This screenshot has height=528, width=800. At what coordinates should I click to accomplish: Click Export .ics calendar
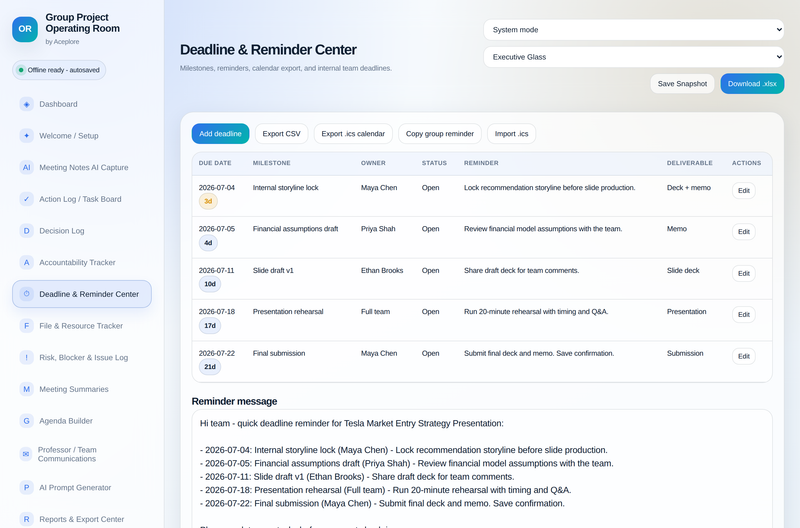(353, 134)
